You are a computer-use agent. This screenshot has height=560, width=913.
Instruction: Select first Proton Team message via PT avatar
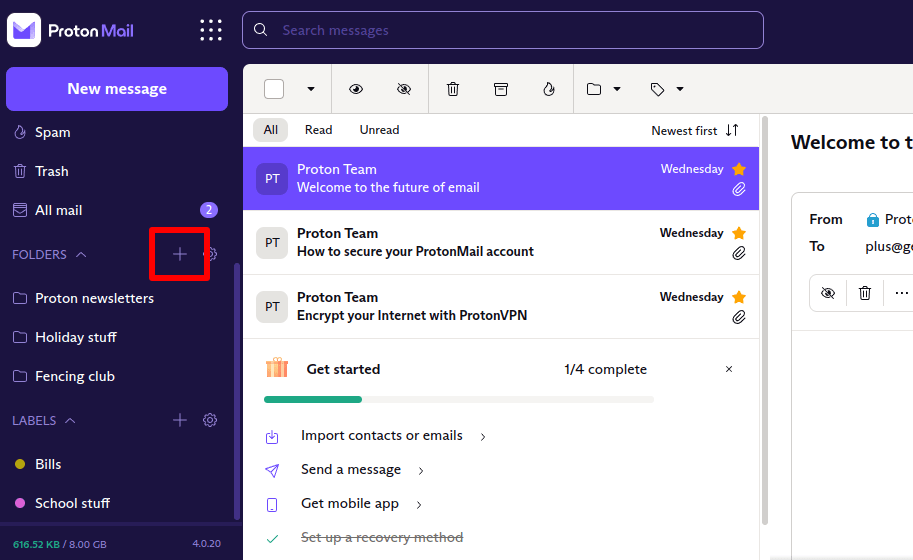pos(272,179)
